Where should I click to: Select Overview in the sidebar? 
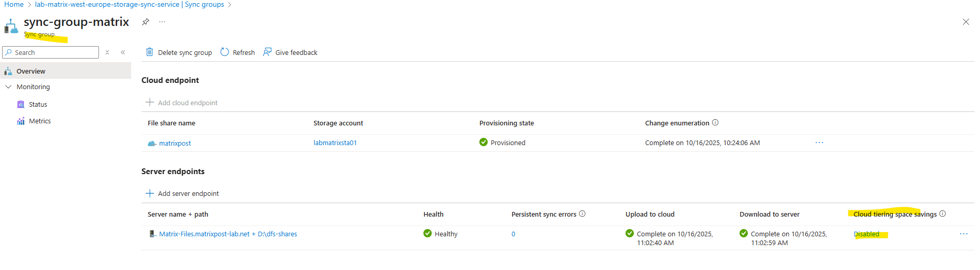click(x=31, y=72)
